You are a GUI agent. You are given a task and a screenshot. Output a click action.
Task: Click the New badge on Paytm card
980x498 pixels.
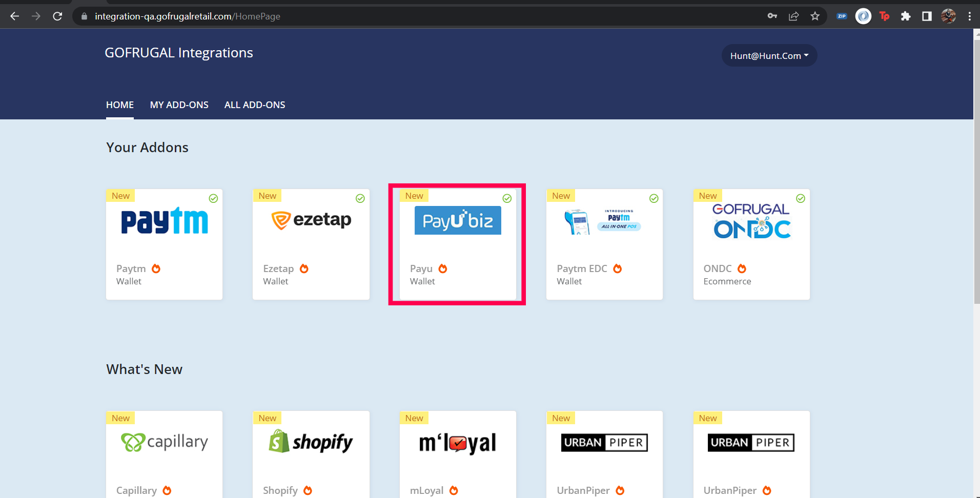(x=120, y=196)
